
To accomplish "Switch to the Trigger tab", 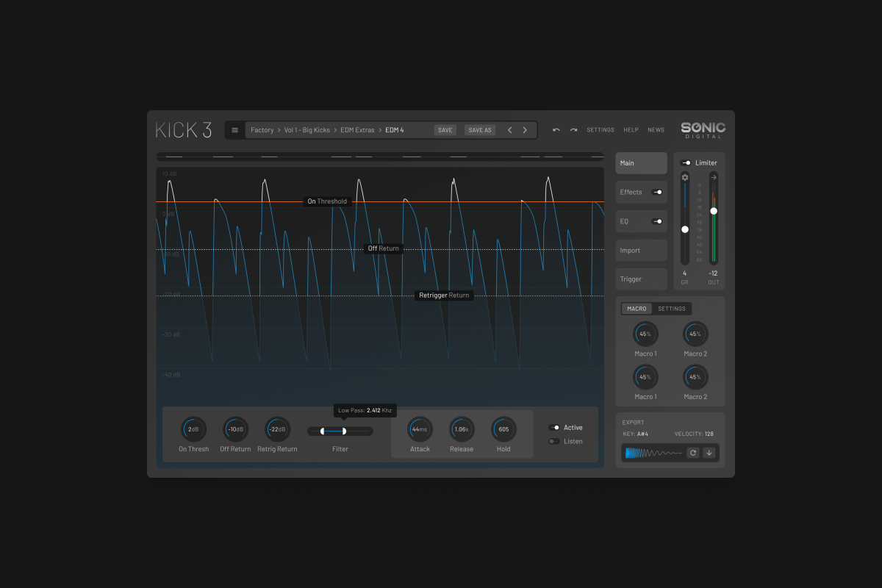I will point(641,279).
